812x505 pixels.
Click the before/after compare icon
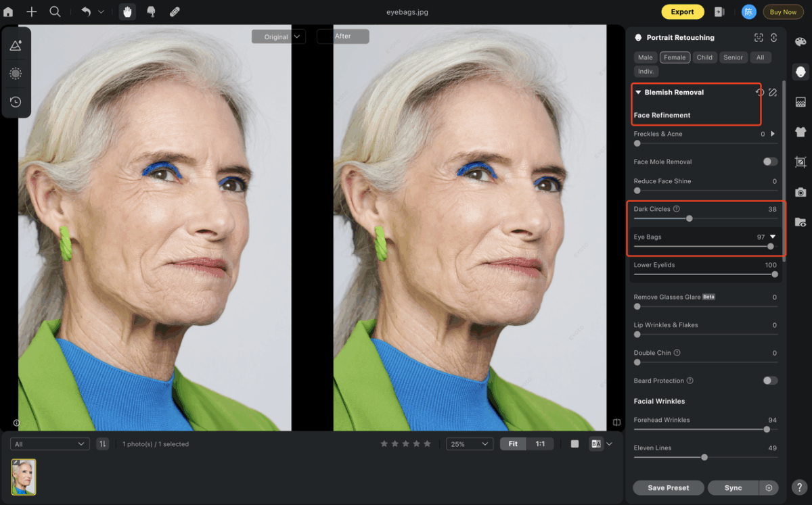[596, 444]
